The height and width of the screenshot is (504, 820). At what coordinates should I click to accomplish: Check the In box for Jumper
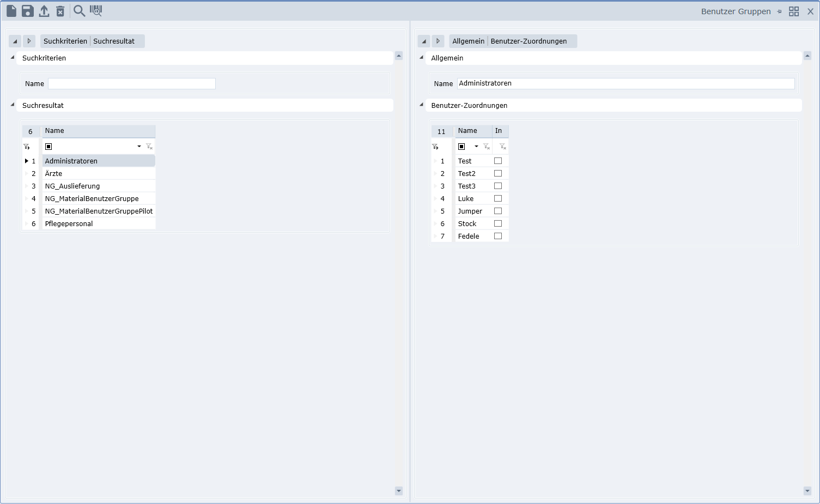pos(498,211)
